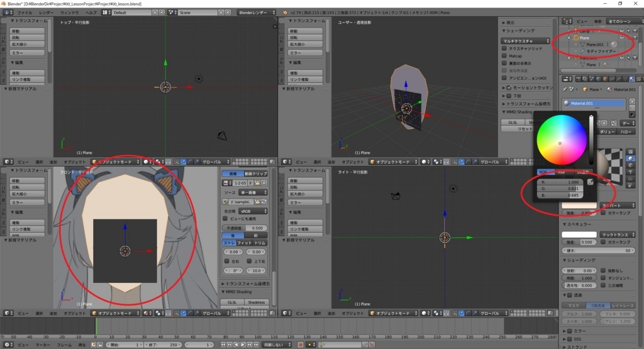Open the Constraints properties chain tab
The image size is (644, 349).
[x=612, y=79]
